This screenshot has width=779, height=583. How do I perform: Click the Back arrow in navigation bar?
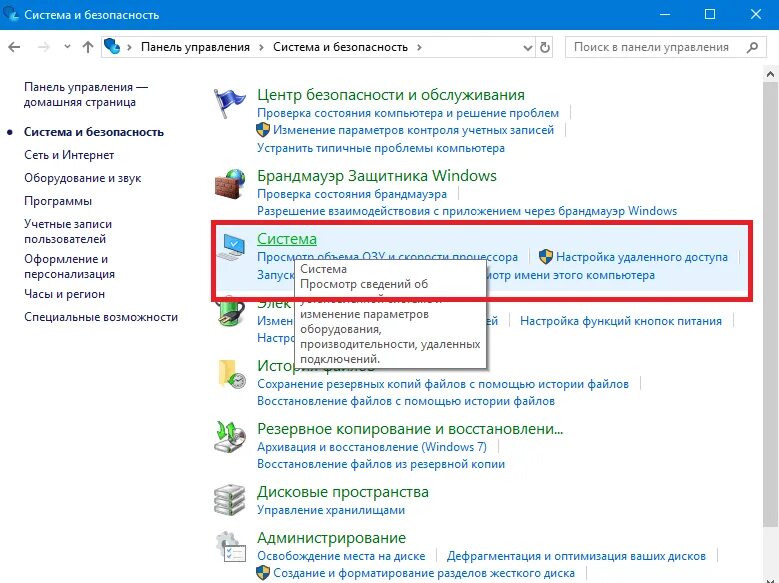tap(14, 47)
